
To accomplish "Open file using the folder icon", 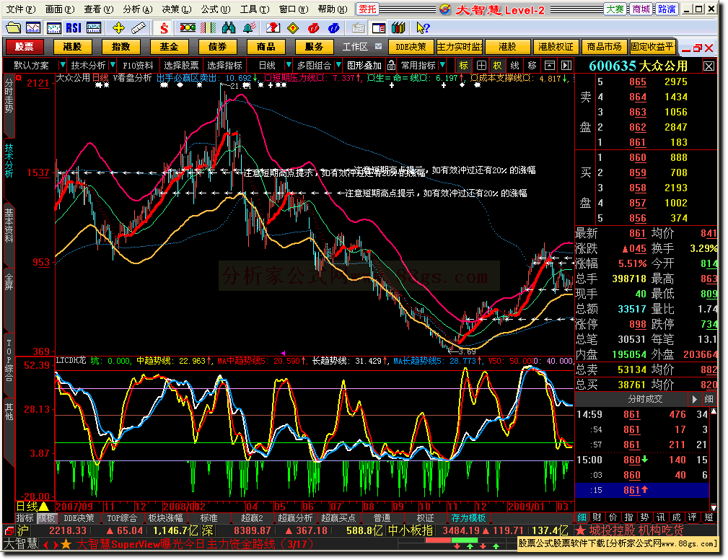I will coord(13,28).
